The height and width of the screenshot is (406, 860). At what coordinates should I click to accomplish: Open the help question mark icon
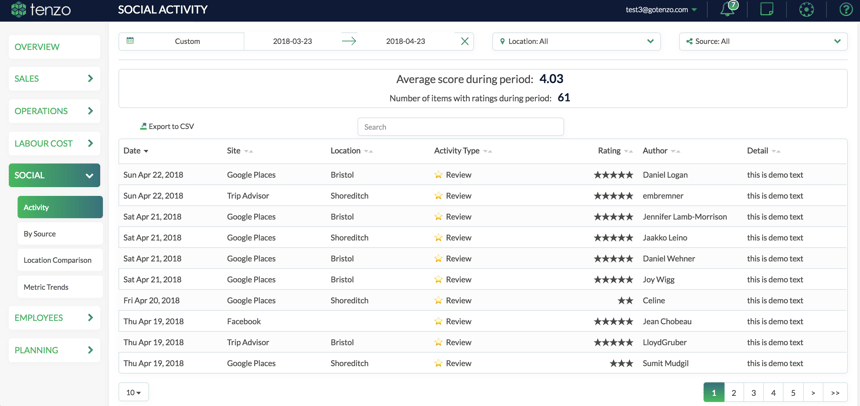846,9
